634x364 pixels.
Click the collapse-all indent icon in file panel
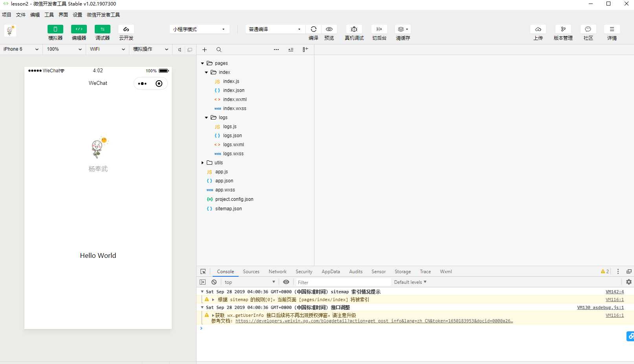(x=291, y=50)
